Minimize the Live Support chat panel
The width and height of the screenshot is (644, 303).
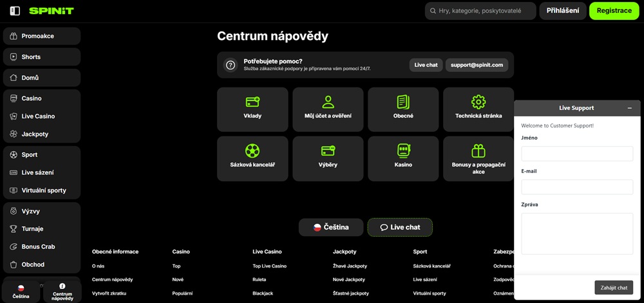pos(629,108)
